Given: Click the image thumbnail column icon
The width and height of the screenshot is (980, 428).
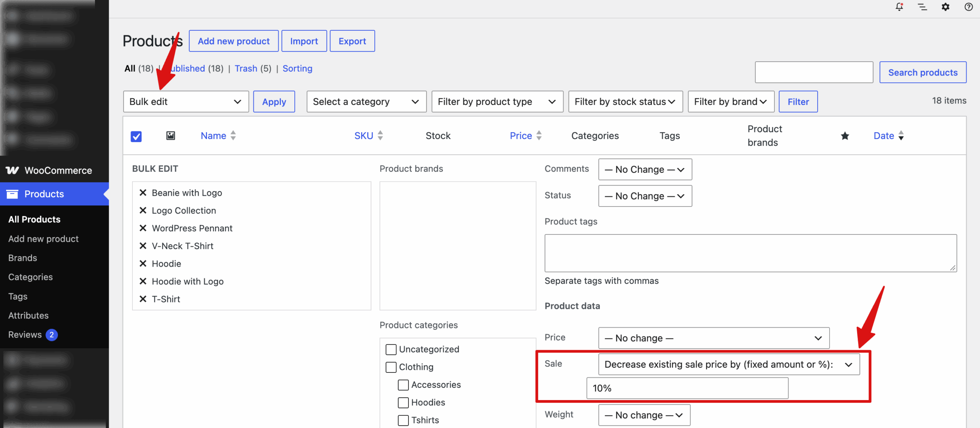Looking at the screenshot, I should coord(171,135).
